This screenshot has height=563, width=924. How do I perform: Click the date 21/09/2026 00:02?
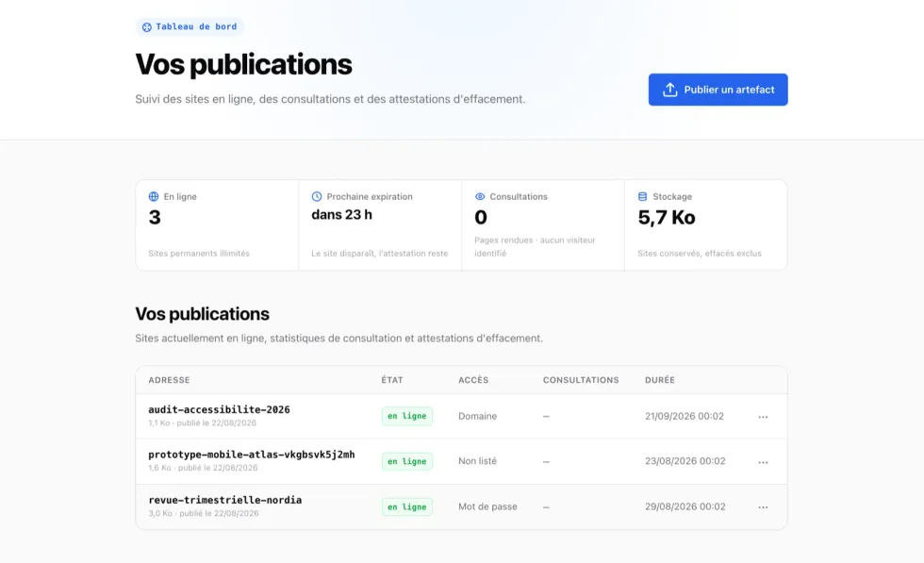click(x=685, y=416)
